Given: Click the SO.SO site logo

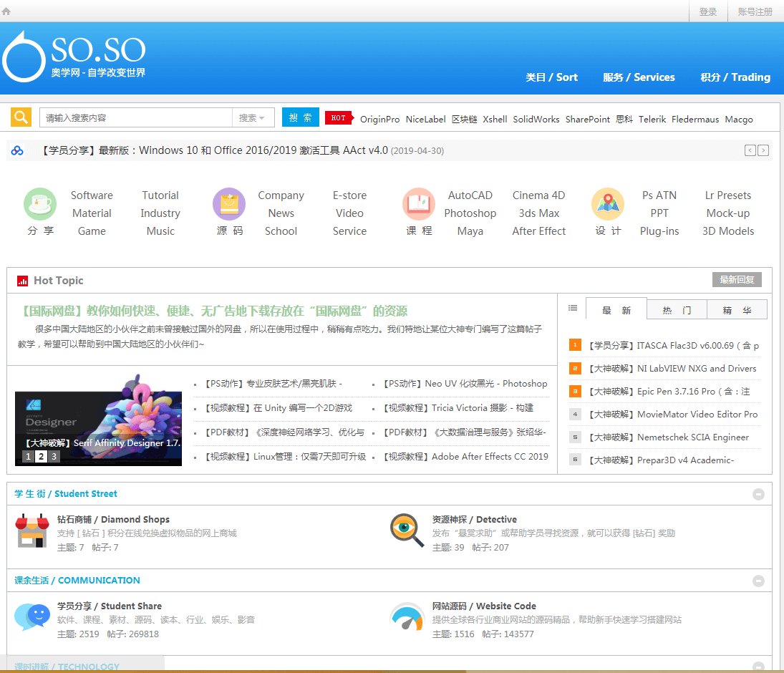Looking at the screenshot, I should [x=74, y=57].
